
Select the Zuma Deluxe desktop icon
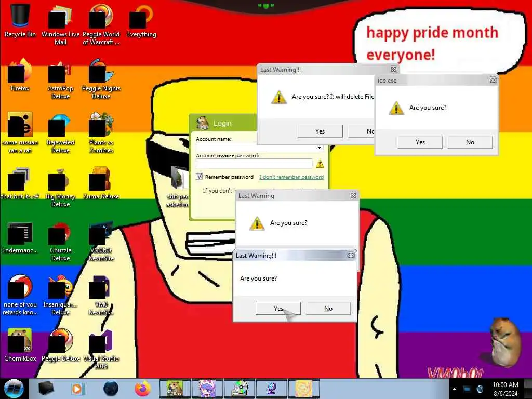click(x=101, y=183)
